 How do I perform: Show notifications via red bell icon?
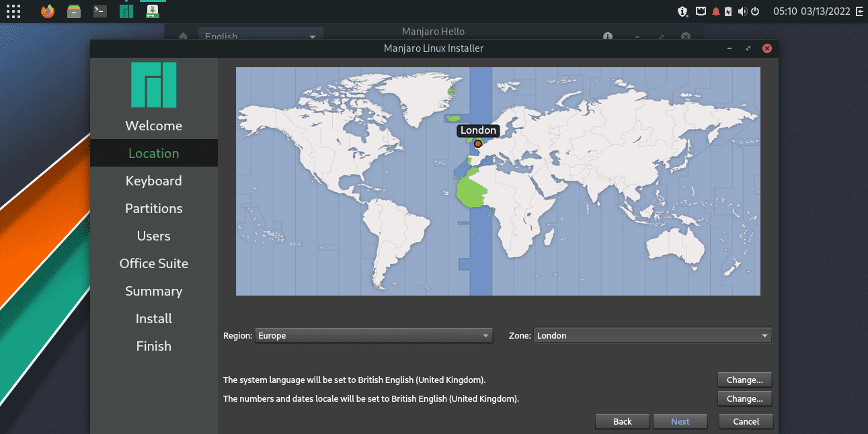pyautogui.click(x=715, y=11)
